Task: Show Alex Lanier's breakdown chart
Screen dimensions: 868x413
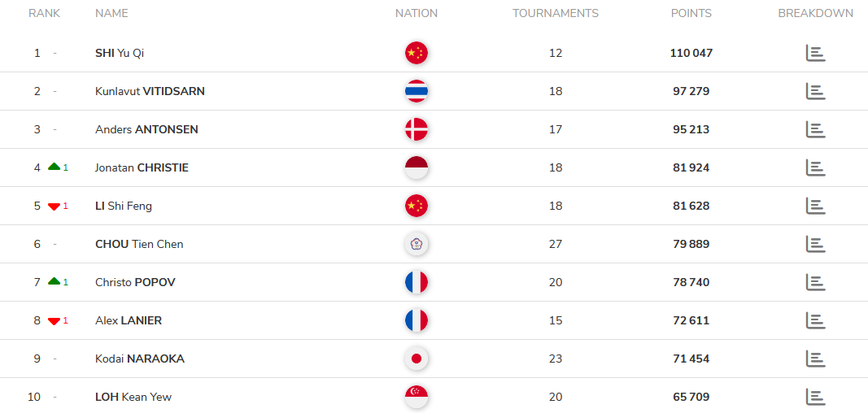Action: 815,320
